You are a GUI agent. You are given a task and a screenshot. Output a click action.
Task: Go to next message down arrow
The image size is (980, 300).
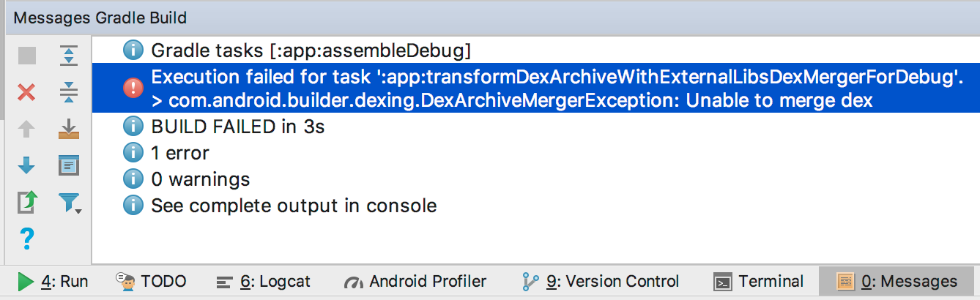26,165
